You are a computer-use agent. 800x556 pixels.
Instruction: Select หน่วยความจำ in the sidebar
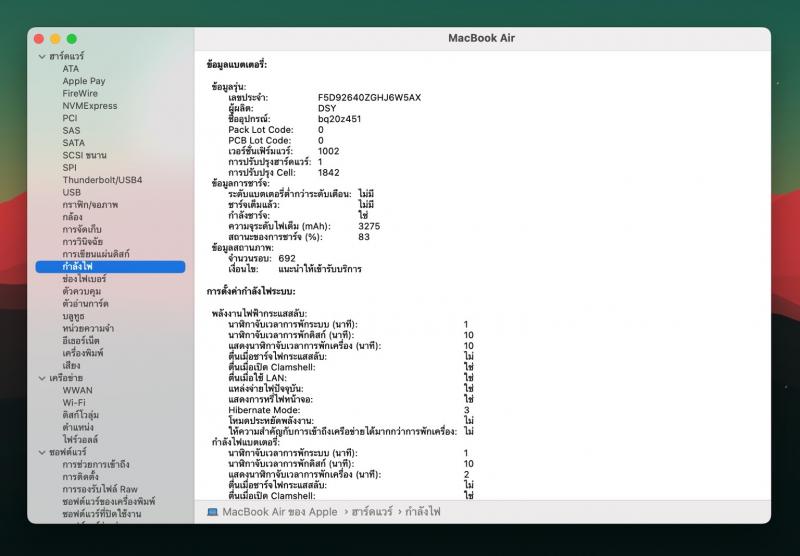tap(87, 328)
